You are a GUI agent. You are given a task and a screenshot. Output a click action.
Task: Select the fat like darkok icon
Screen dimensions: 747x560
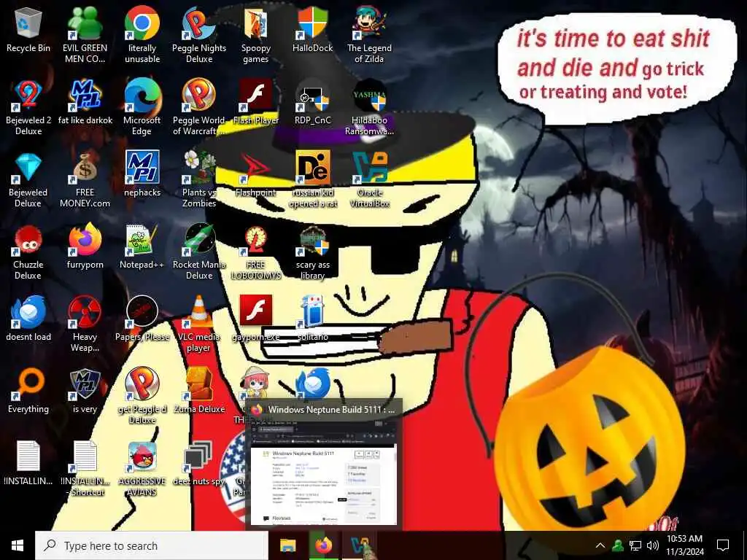(x=85, y=96)
